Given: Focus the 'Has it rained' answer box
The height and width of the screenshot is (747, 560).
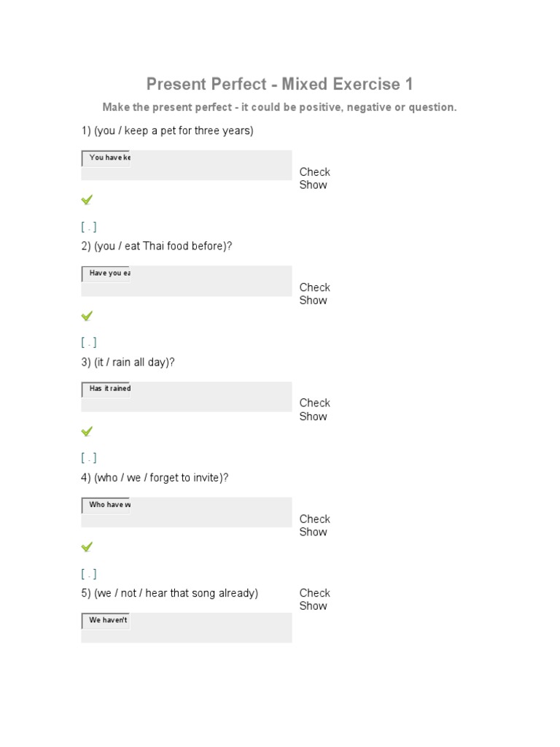Looking at the screenshot, I should coord(106,389).
